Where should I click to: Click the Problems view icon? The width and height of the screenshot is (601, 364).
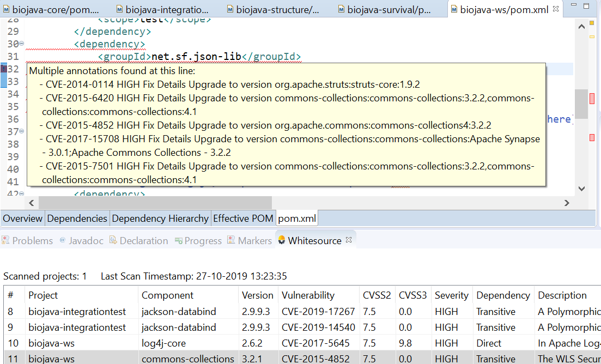point(6,240)
